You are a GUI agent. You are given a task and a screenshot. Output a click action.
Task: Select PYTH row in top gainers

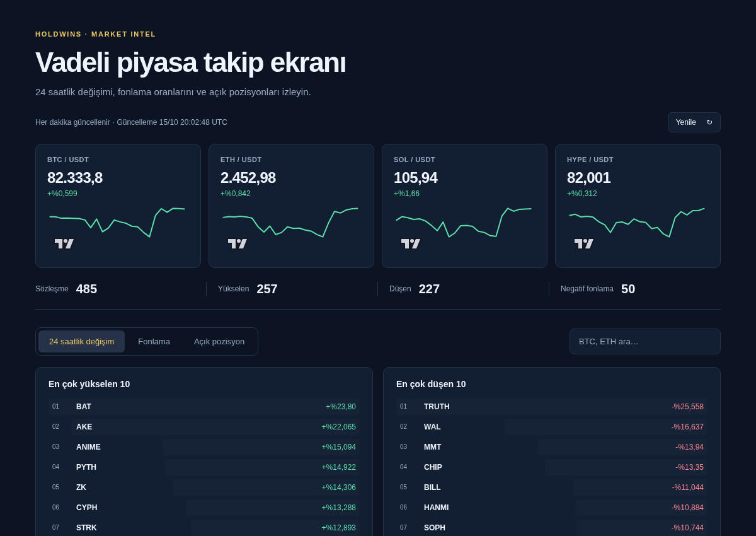coord(204,467)
